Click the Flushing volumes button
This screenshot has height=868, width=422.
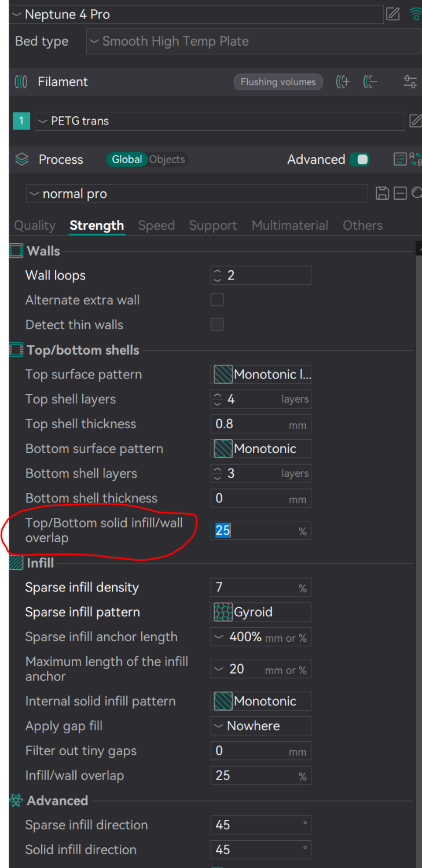[278, 82]
